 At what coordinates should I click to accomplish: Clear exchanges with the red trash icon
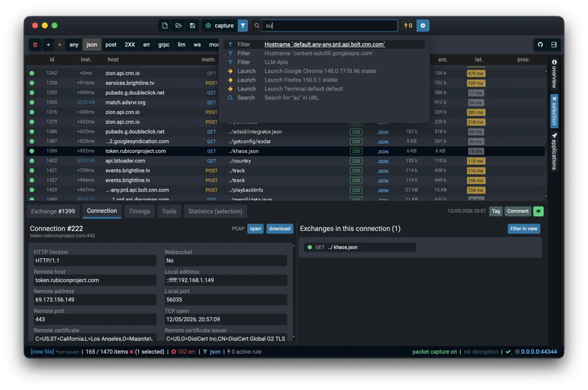tap(35, 45)
